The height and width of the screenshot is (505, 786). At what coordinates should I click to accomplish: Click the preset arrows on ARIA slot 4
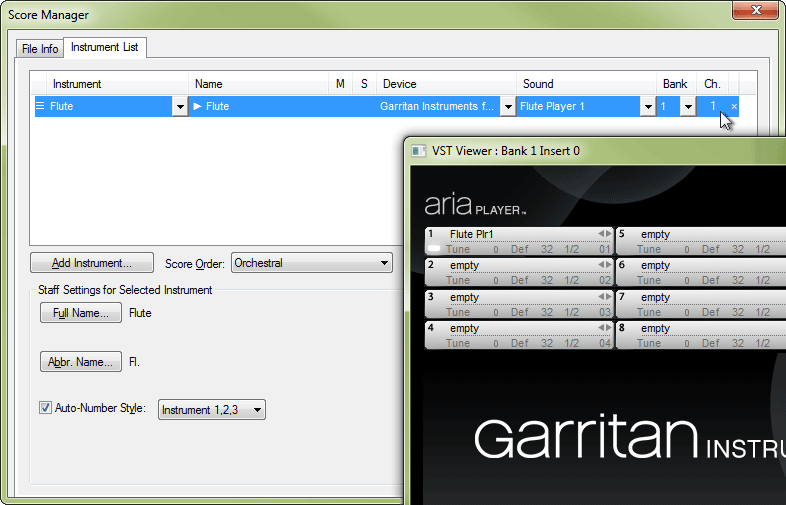604,328
